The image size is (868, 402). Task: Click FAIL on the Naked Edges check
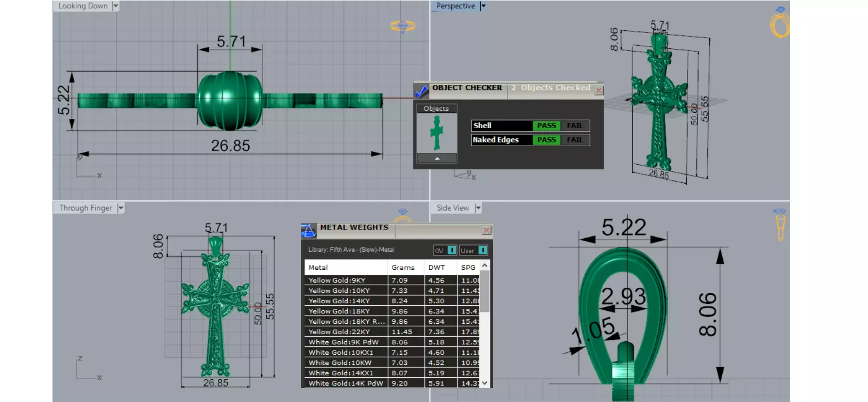coord(574,140)
